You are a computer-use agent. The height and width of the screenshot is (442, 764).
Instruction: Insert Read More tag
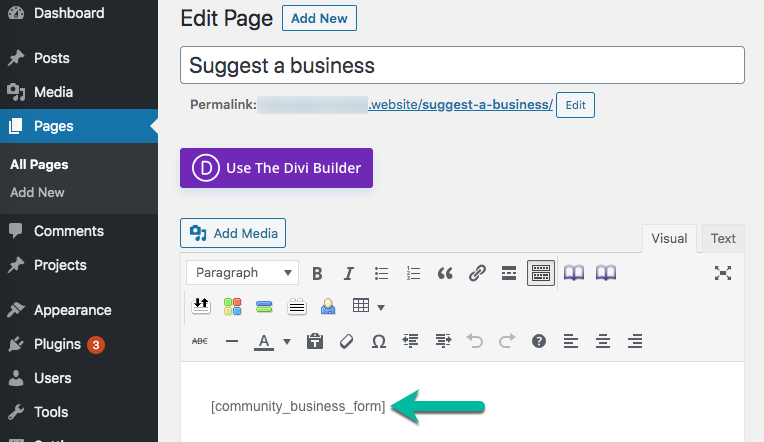click(509, 273)
